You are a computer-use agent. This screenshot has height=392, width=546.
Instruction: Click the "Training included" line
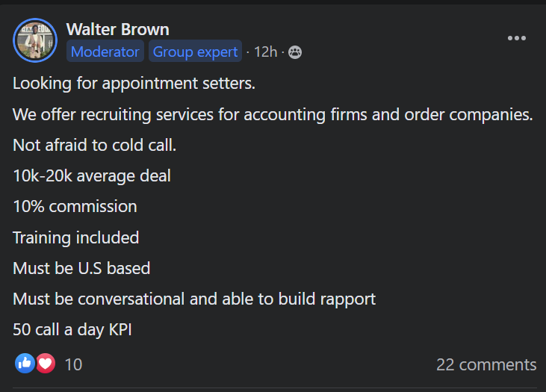click(x=76, y=237)
